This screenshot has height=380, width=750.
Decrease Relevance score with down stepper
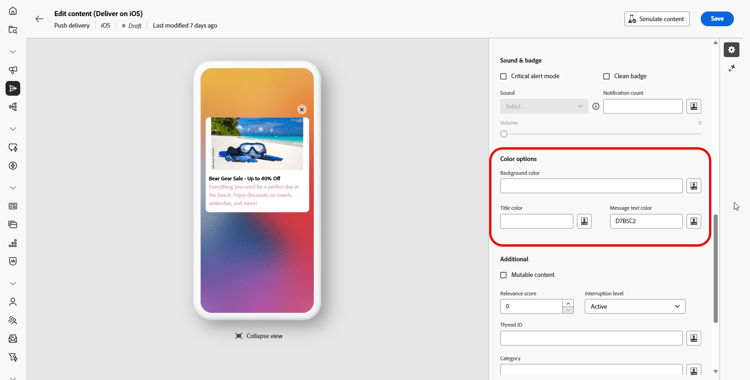click(x=568, y=310)
